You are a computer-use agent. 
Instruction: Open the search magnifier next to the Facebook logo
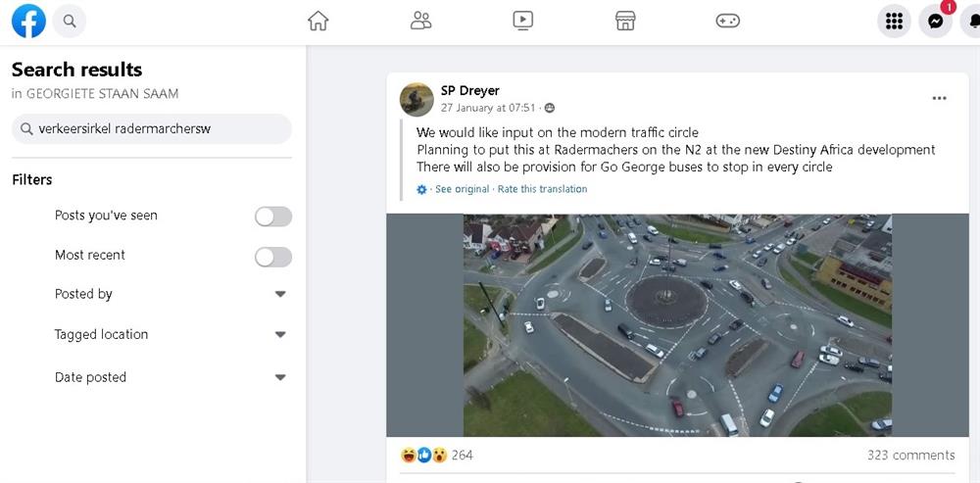click(x=70, y=22)
